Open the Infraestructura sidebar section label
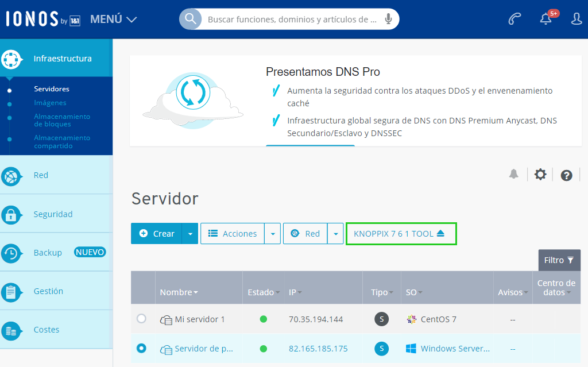The image size is (588, 367). [x=63, y=59]
